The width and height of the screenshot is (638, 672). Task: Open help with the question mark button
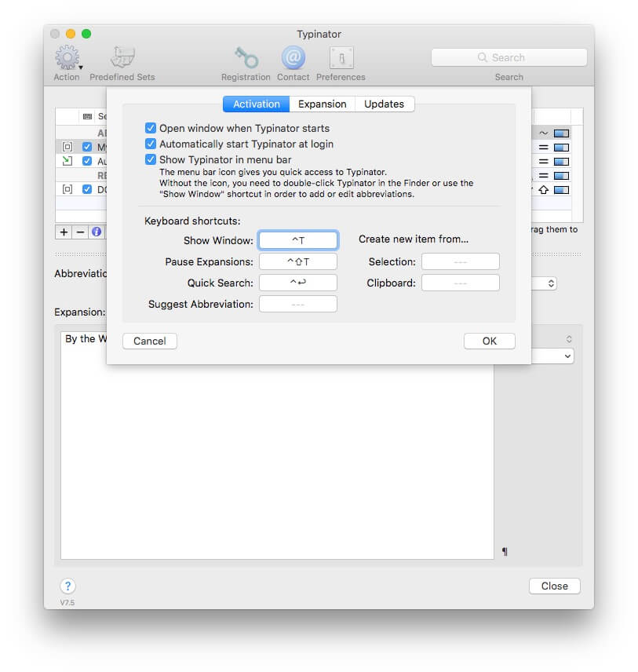click(67, 586)
